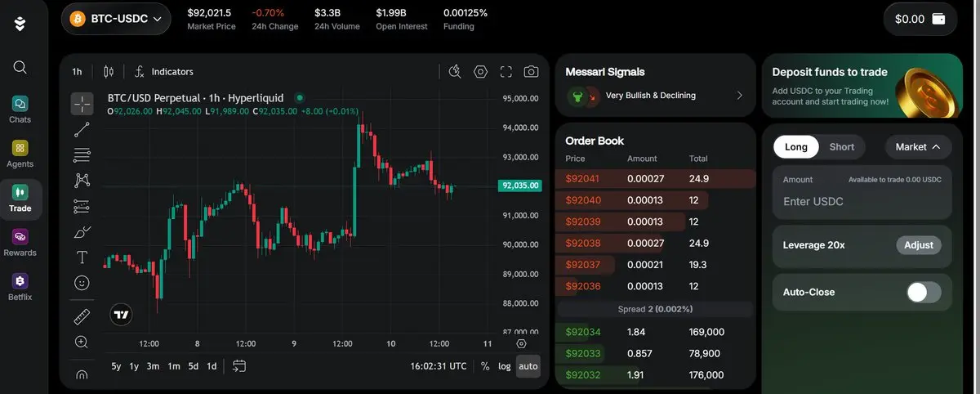Select the ruler measure tool
The height and width of the screenshot is (394, 980).
(82, 316)
